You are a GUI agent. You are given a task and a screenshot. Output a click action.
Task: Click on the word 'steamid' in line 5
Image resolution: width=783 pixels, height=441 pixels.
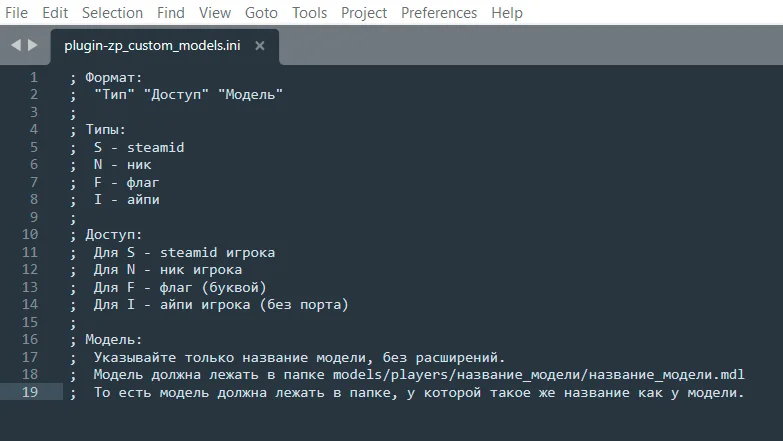click(x=155, y=147)
